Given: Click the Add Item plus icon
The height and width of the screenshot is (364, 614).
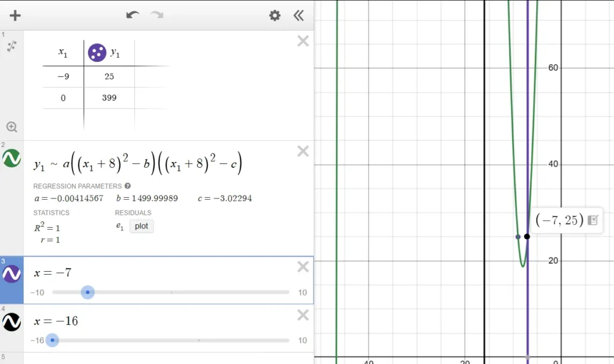Looking at the screenshot, I should [x=15, y=16].
